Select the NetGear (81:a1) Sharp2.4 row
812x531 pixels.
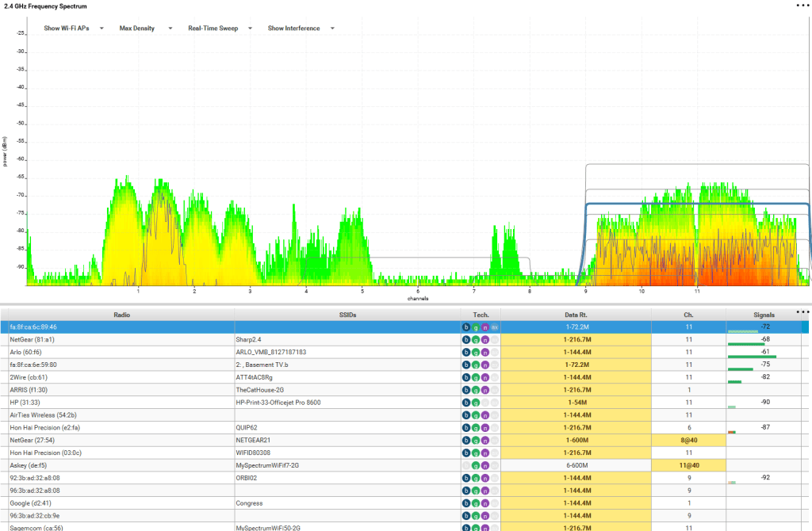119,339
